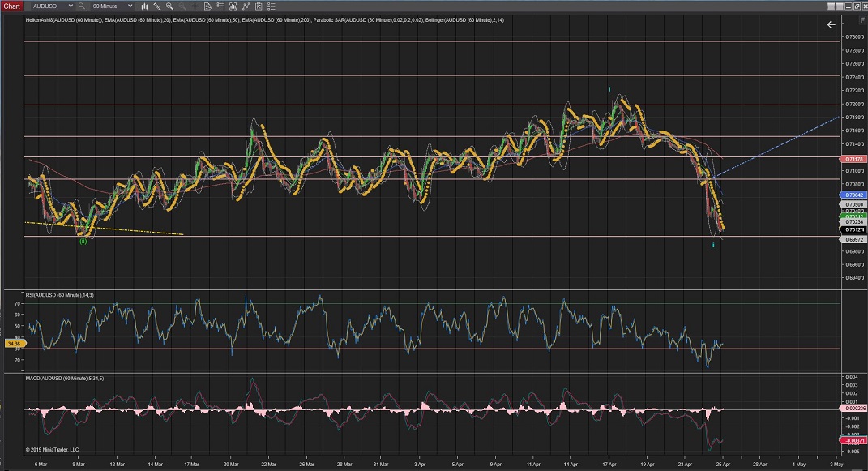
Task: Click the instrument search magnifier icon
Action: [81, 6]
